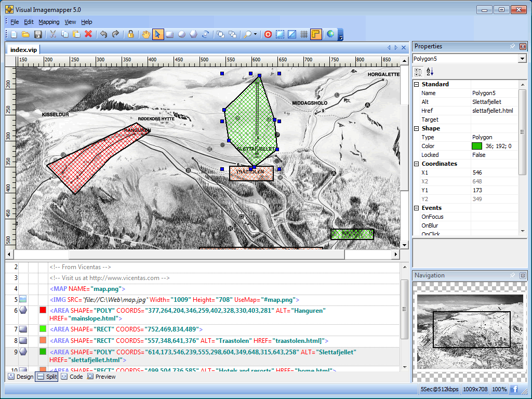Select the arrow pointer tool
532x399 pixels.
pyautogui.click(x=158, y=34)
